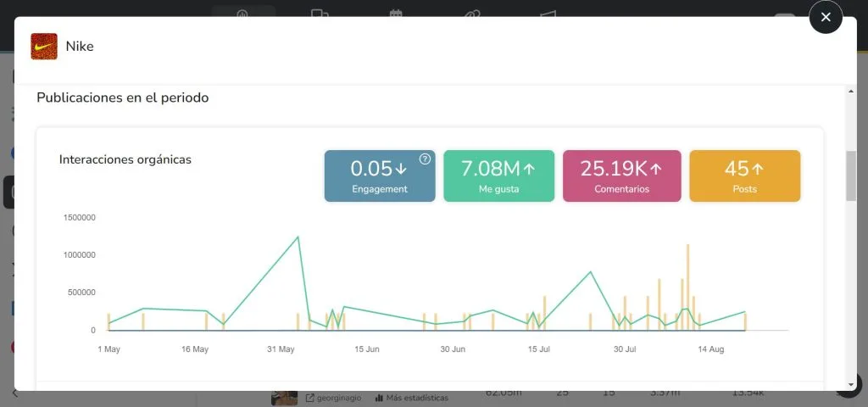
Task: Click the 30 Jun x-axis label
Action: coord(453,349)
